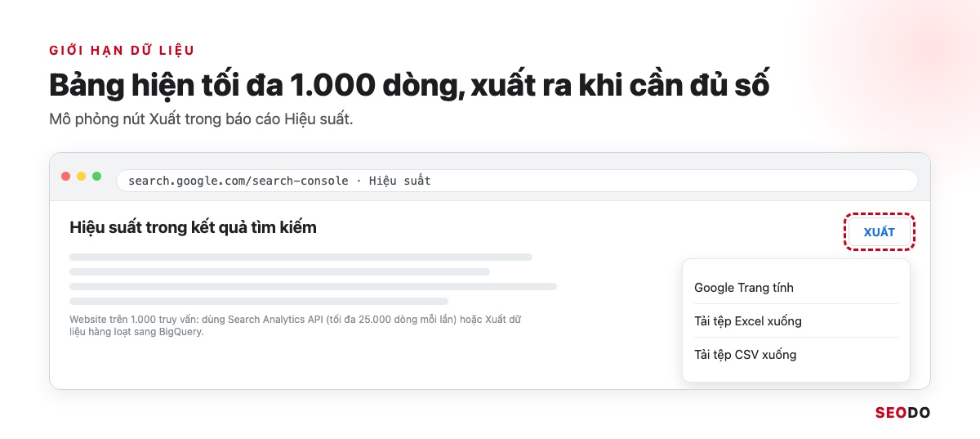
Task: Click the SEODO logo
Action: click(902, 413)
